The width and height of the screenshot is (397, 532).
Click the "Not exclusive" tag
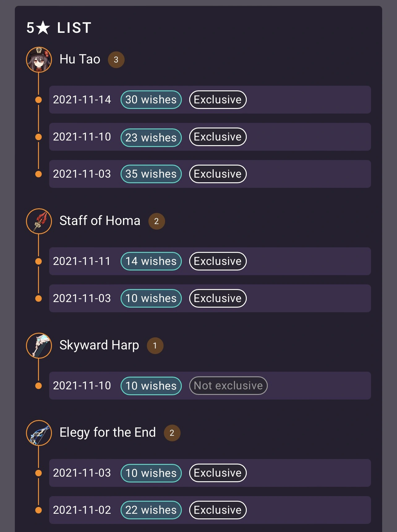click(228, 386)
